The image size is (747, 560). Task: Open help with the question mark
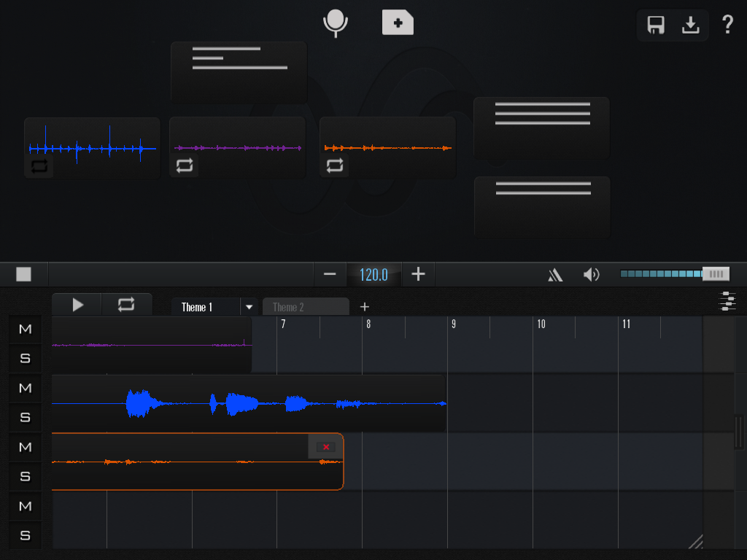pos(727,24)
